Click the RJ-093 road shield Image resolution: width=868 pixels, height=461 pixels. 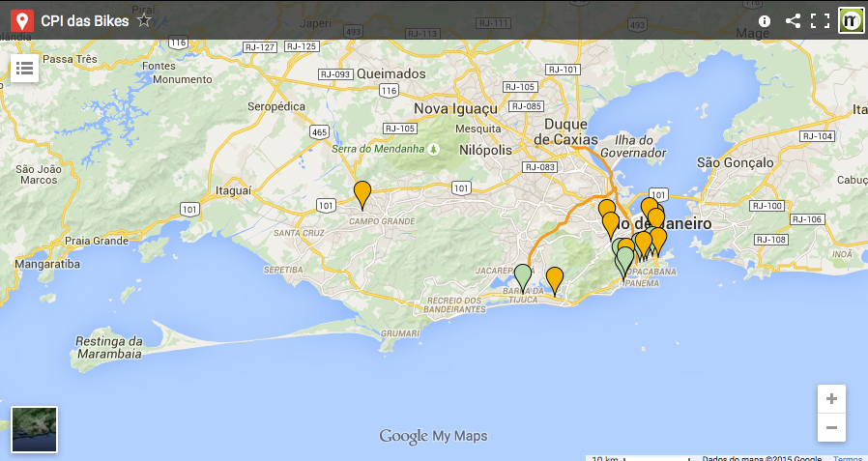coord(335,74)
